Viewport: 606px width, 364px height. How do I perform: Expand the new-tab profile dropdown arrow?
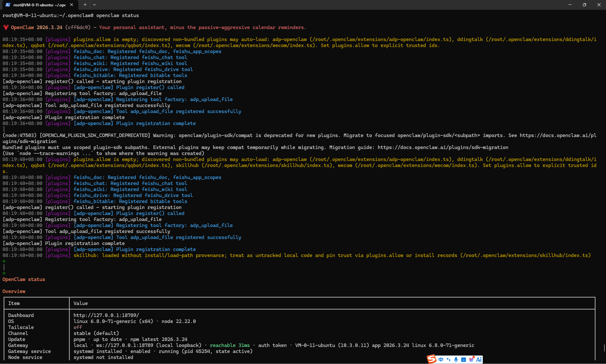click(94, 5)
